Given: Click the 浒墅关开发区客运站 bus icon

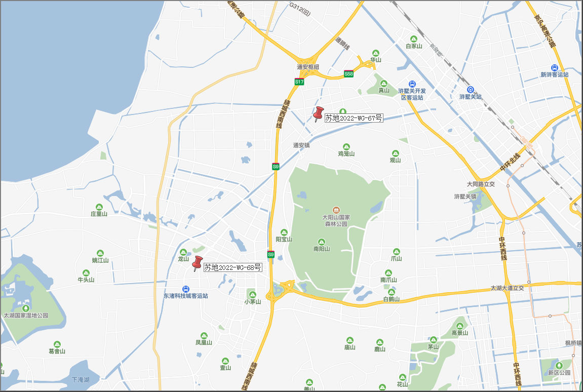Looking at the screenshot, I should coord(412,84).
